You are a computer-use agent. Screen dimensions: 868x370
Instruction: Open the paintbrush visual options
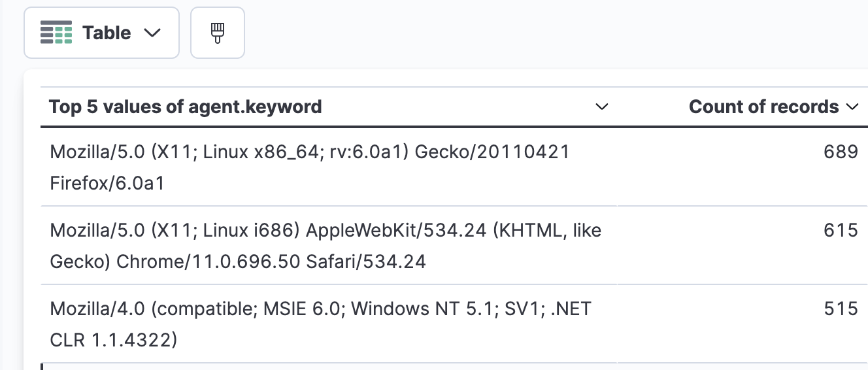(218, 33)
